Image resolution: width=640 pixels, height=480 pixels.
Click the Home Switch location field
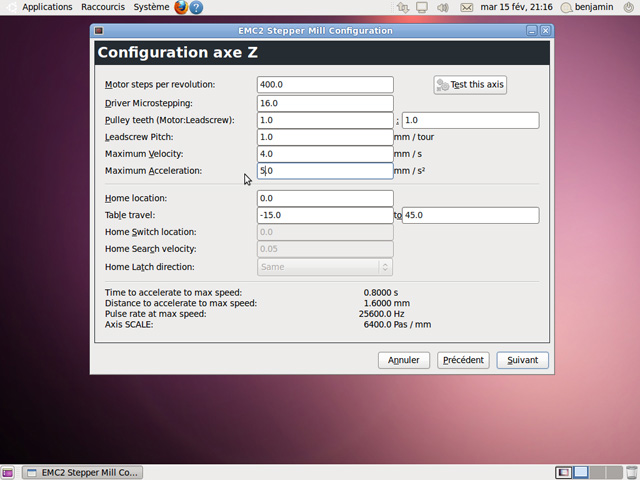(x=325, y=232)
